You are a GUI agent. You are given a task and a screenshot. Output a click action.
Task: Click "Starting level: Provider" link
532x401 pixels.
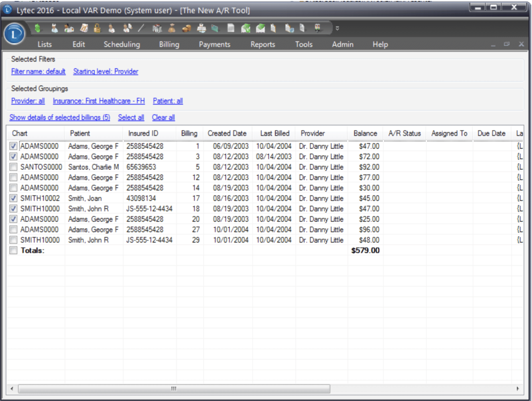click(x=106, y=71)
